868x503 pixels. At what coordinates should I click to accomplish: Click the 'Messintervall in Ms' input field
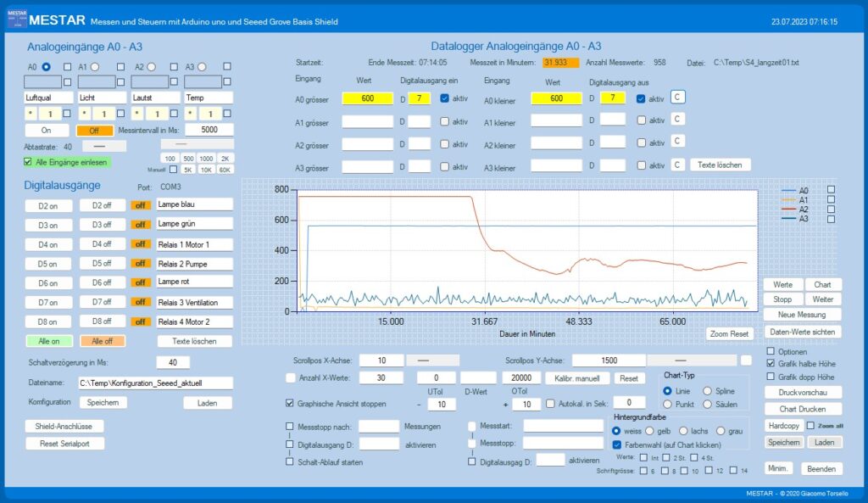coord(209,130)
